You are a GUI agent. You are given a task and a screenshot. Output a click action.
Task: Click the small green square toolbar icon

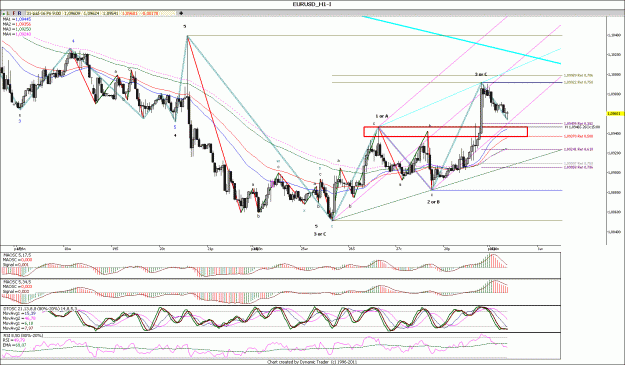click(4, 13)
